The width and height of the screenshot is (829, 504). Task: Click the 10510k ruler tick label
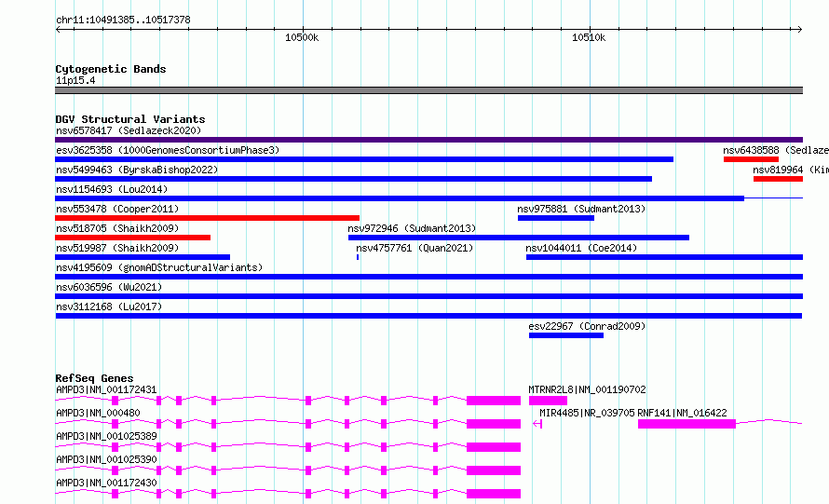tap(589, 37)
